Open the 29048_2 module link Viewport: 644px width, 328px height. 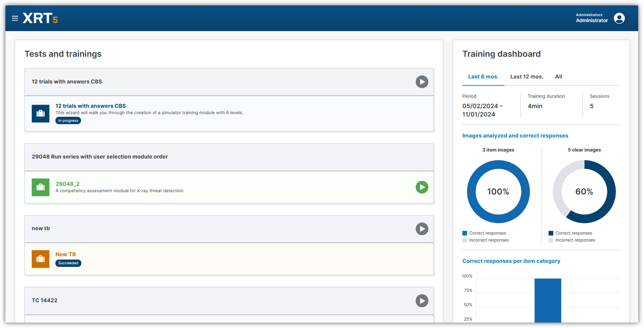tap(67, 184)
